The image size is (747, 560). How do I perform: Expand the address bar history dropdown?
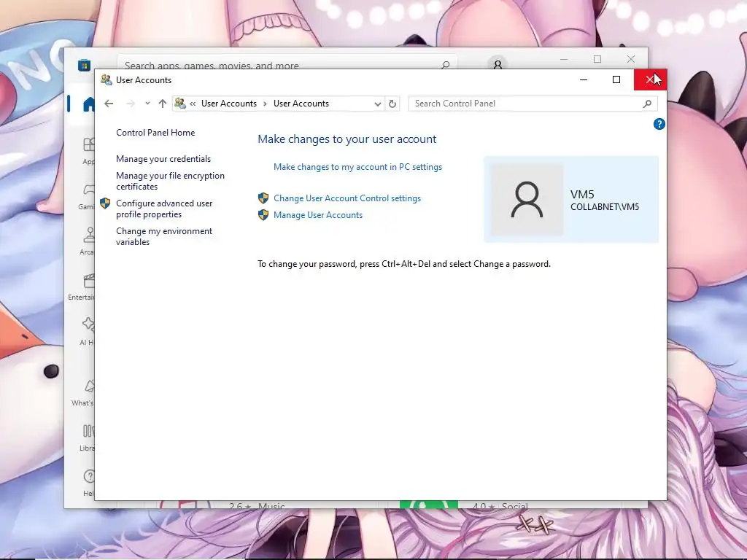click(378, 104)
